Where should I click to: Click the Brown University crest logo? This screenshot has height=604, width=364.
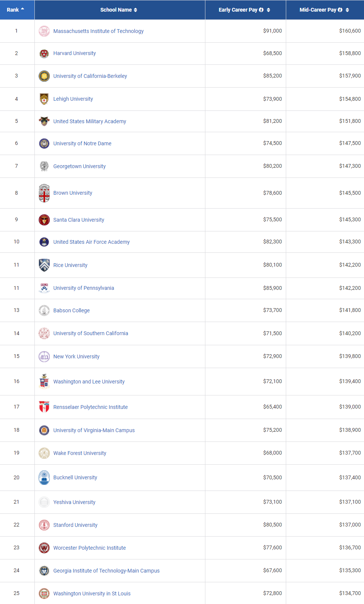pos(44,193)
